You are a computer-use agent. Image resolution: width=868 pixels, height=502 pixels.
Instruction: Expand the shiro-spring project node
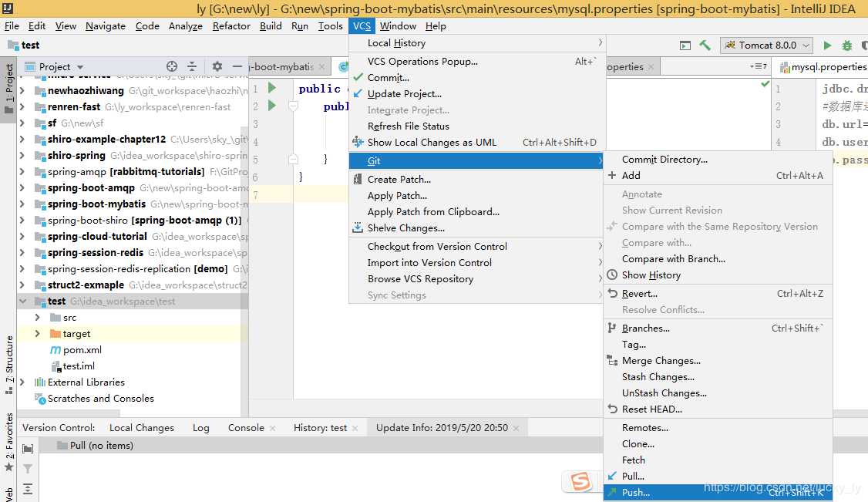22,156
